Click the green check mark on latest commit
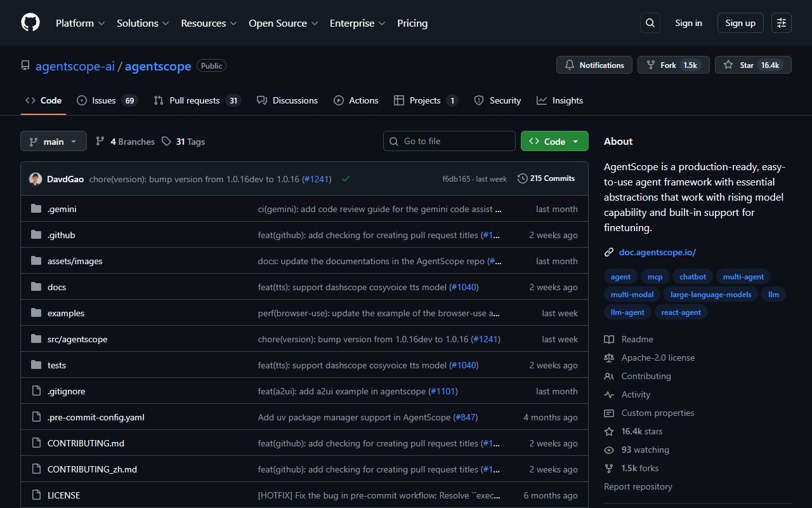Image resolution: width=812 pixels, height=508 pixels. (x=346, y=179)
